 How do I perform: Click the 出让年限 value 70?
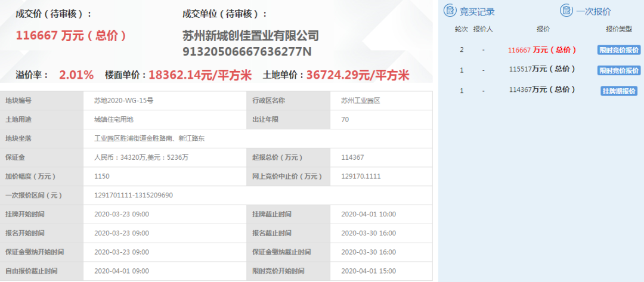point(345,119)
